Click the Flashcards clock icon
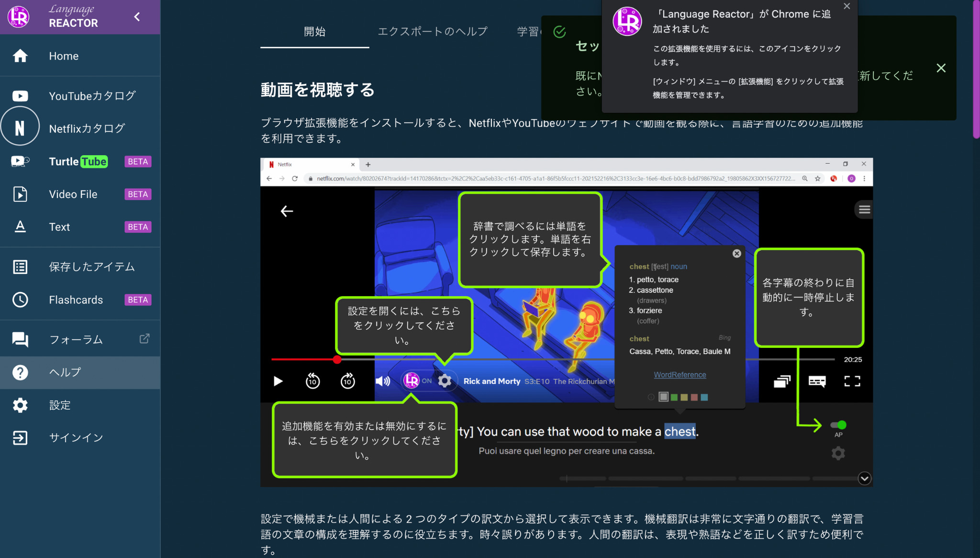 point(20,300)
